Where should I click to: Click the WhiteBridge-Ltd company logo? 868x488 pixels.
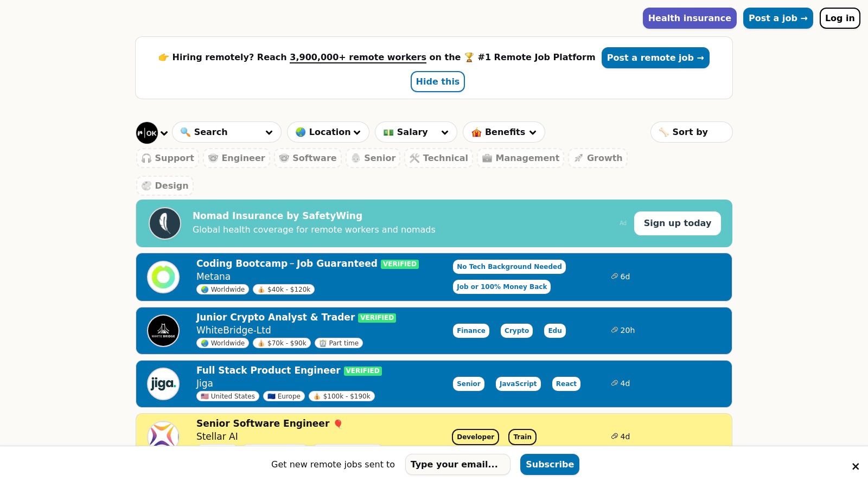pyautogui.click(x=163, y=331)
